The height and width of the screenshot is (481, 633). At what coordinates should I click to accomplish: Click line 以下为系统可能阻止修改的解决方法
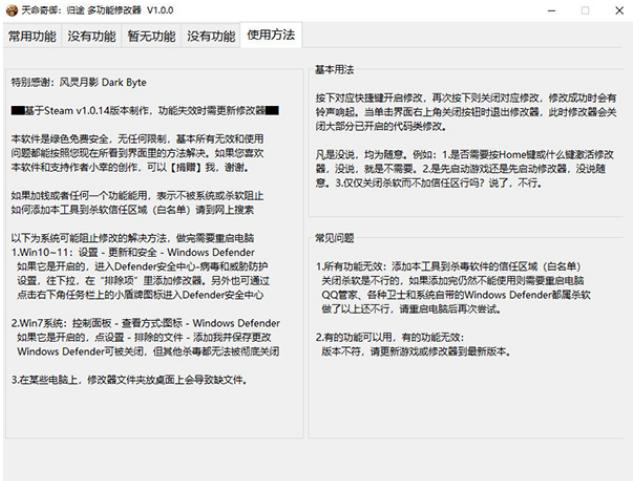(132, 238)
